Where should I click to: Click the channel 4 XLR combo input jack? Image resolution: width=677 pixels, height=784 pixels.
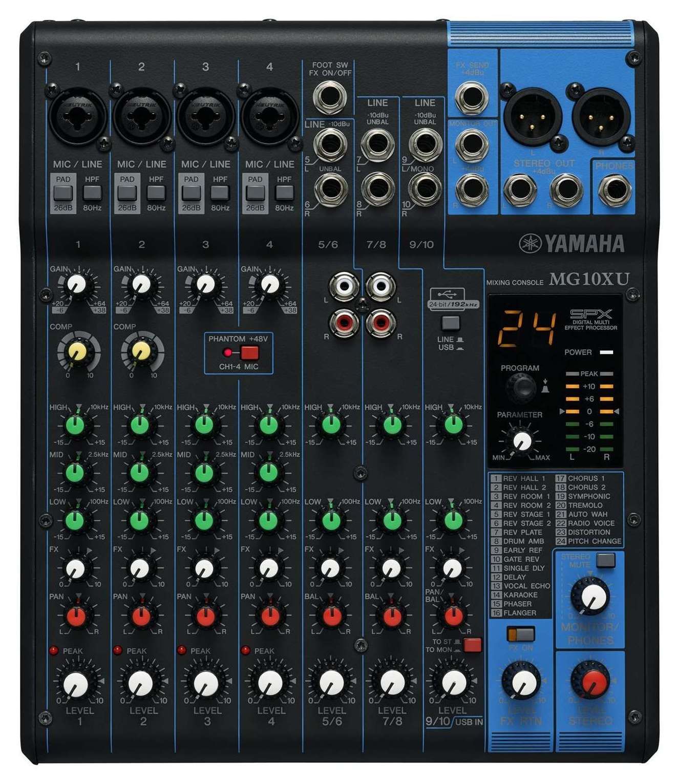click(269, 117)
